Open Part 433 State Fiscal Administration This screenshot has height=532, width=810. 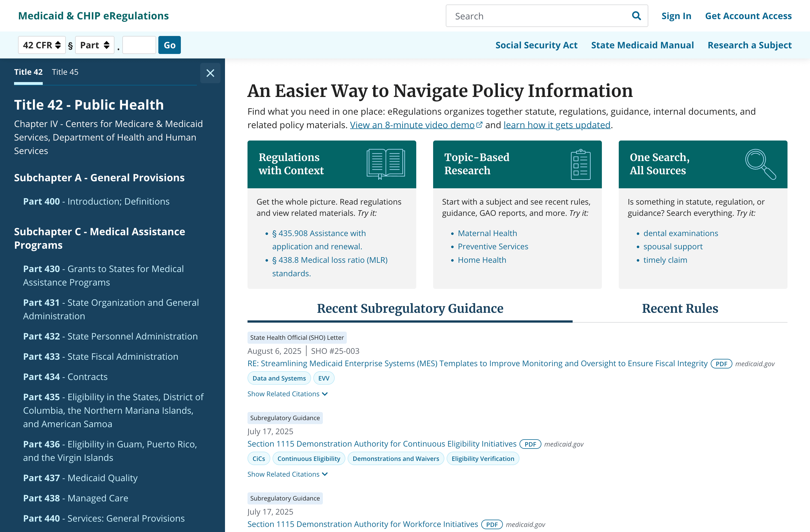[x=101, y=356]
